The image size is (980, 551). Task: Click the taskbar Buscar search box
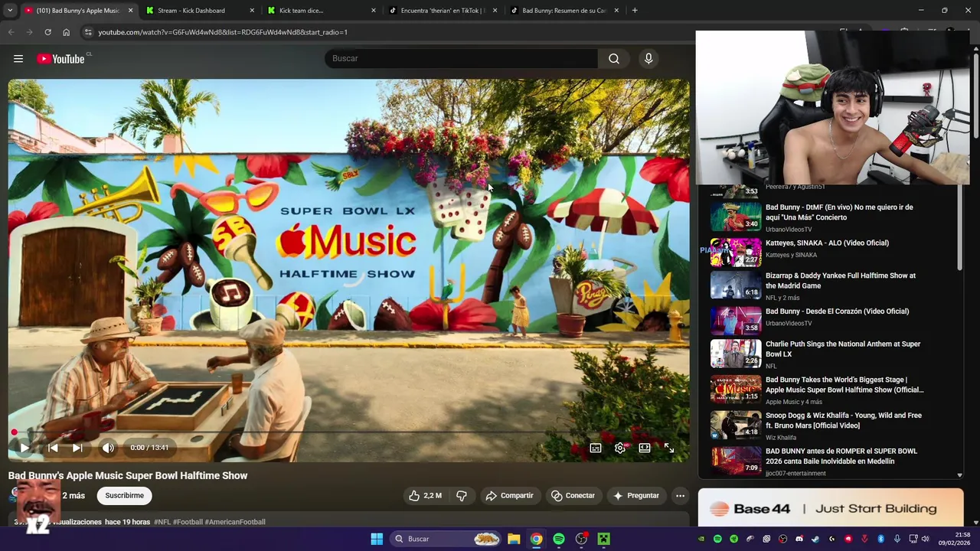(447, 539)
